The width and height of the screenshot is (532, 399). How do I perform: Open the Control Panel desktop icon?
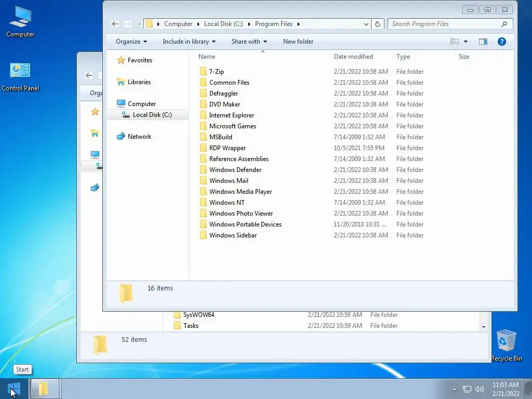coord(20,77)
